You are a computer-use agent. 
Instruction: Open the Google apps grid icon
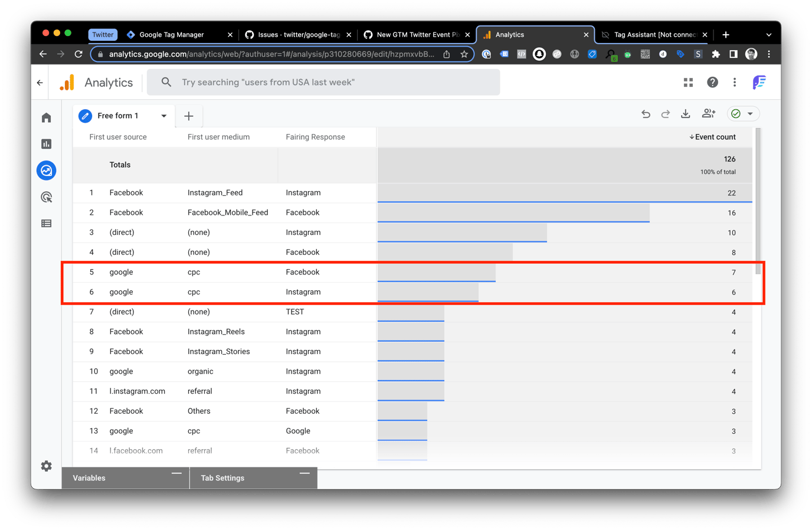coord(688,83)
